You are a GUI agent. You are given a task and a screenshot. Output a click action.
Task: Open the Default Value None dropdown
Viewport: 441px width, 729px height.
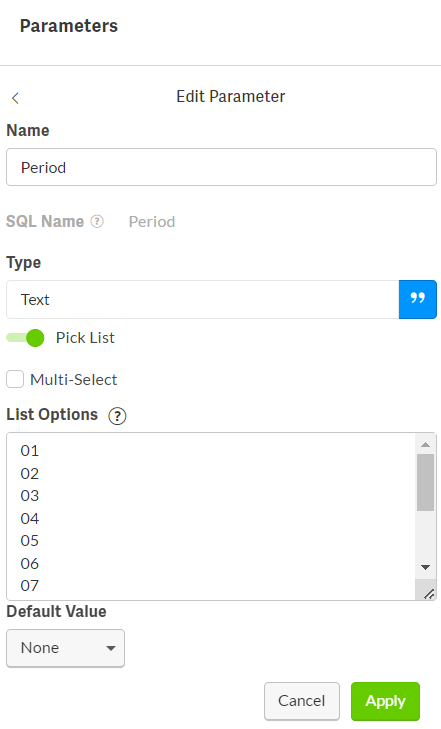point(66,648)
